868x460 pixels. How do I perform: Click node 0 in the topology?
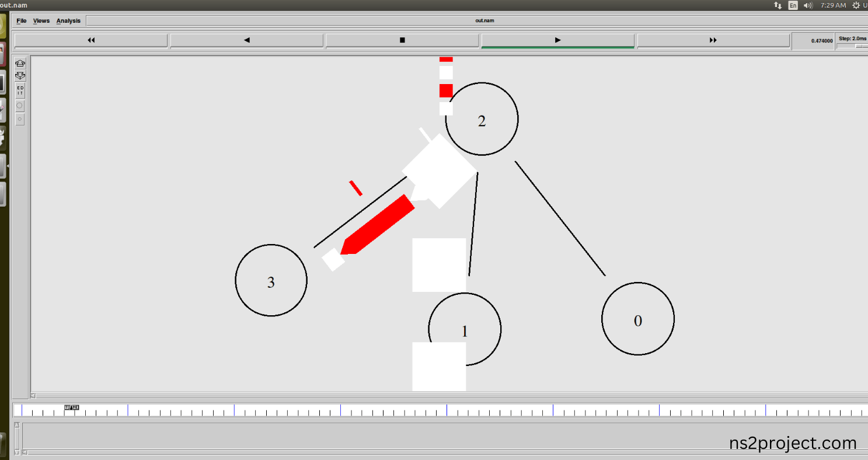click(x=638, y=319)
